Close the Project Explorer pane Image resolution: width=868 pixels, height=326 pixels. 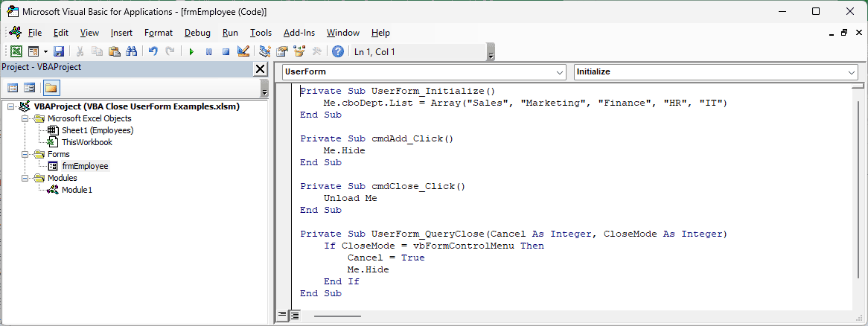260,68
